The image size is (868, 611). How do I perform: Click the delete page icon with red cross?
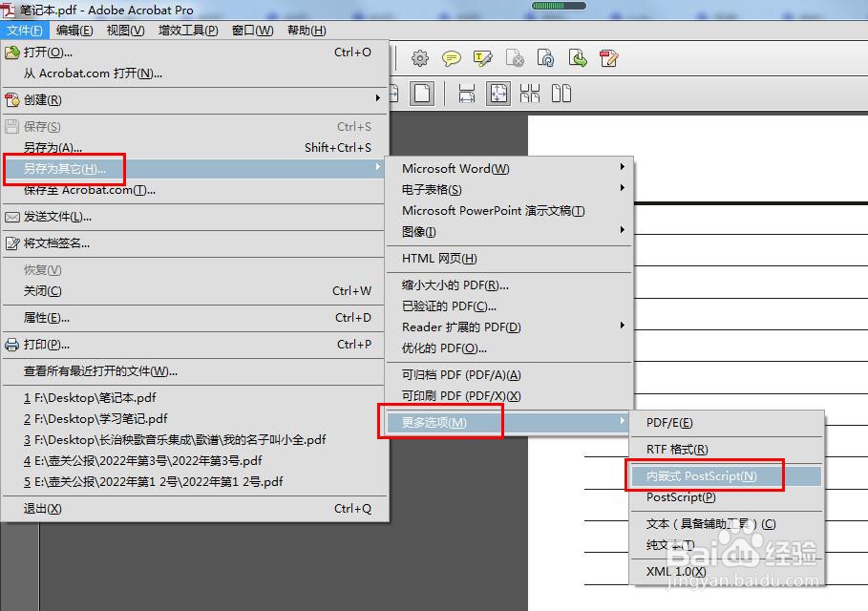pyautogui.click(x=515, y=58)
